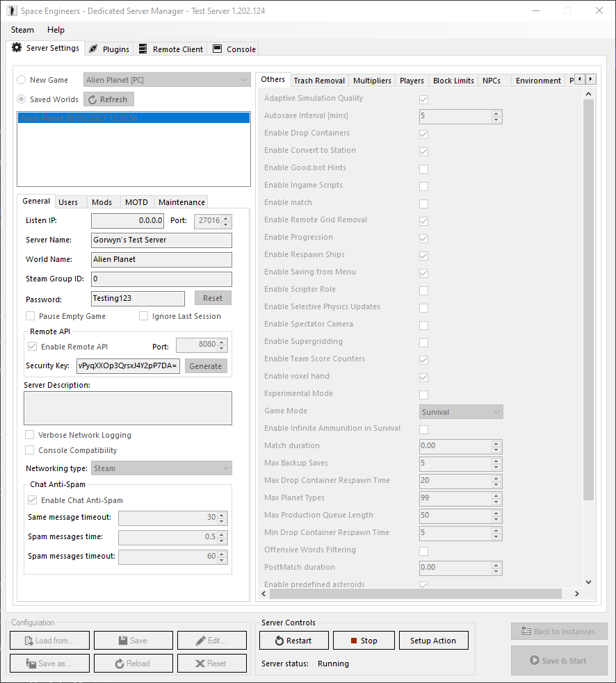Stop the server with red square icon
Viewport: 616px width, 683px height.
(364, 641)
